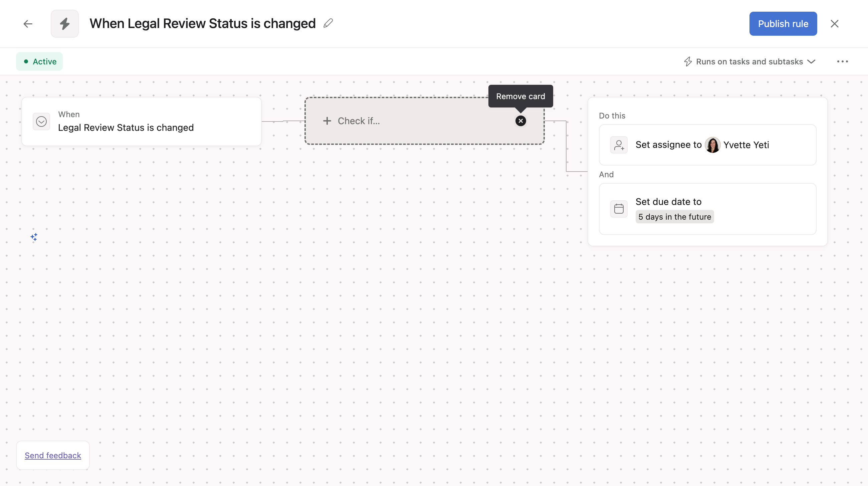Click Yvette Yeti's avatar photo
Screen dimensions: 868x486
pyautogui.click(x=712, y=145)
